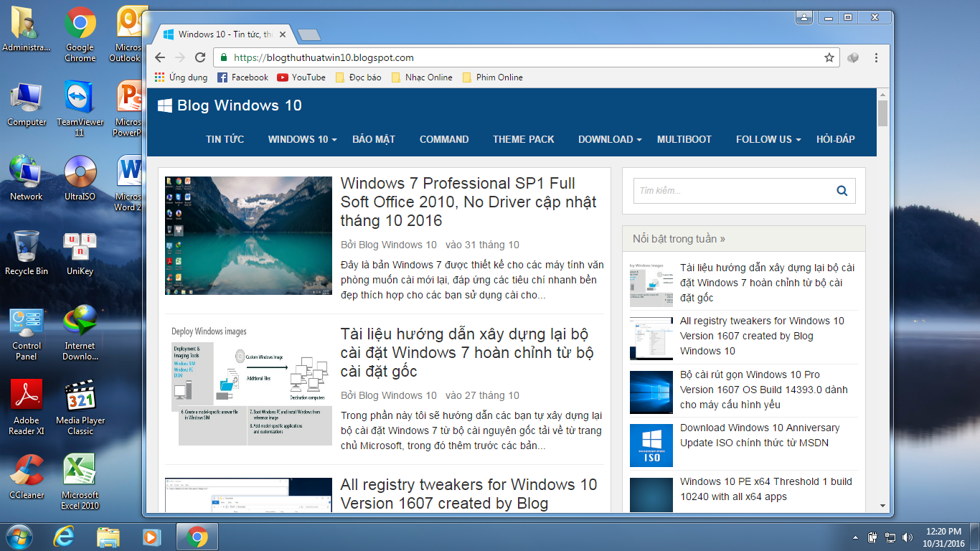This screenshot has height=551, width=980.
Task: Open sidebar link Windows 10 PE x64 Threshold 1
Action: click(x=766, y=489)
